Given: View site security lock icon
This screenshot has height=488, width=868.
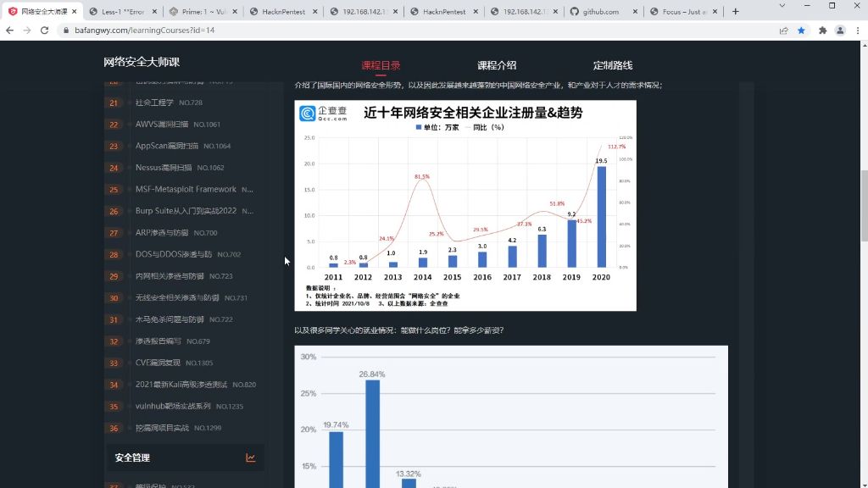Looking at the screenshot, I should coord(66,30).
